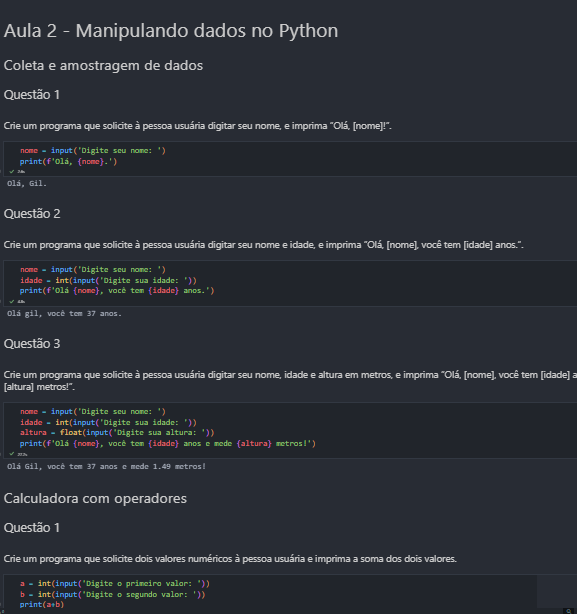The width and height of the screenshot is (577, 614).
Task: Click the 'Olá, Gil.' cell output
Action: click(27, 183)
